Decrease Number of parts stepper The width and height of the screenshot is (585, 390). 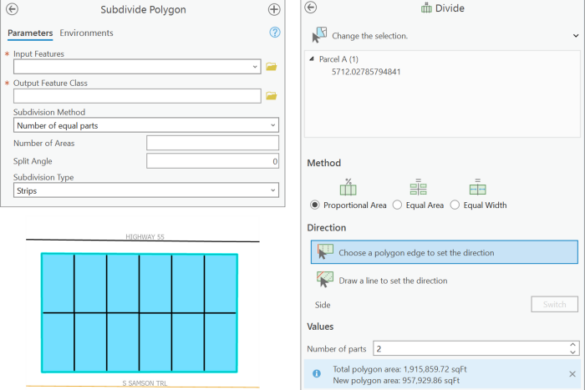(573, 352)
